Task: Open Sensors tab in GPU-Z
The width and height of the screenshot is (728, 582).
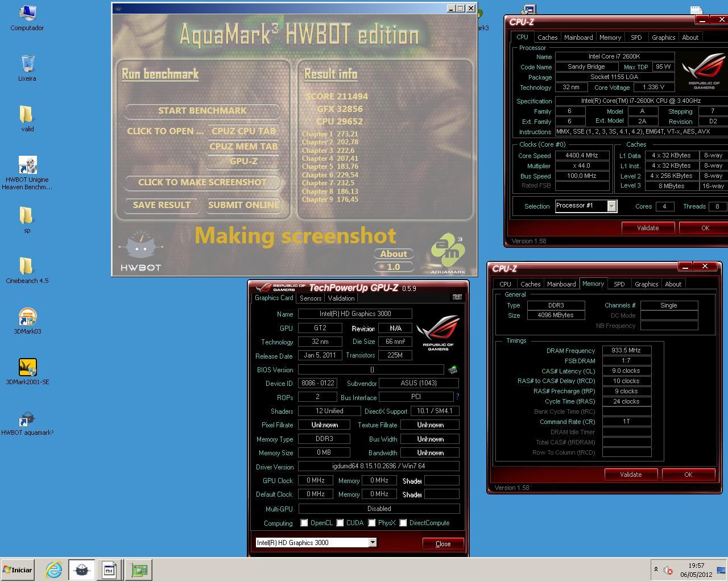Action: [x=311, y=298]
